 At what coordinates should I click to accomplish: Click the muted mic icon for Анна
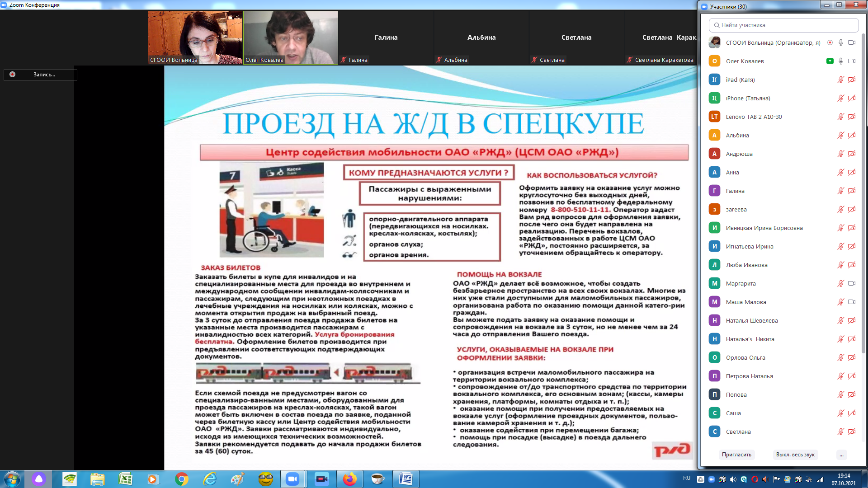841,172
